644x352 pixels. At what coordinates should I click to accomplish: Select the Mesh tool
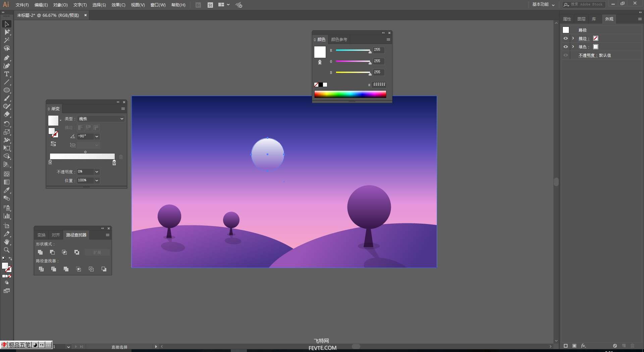click(x=7, y=174)
